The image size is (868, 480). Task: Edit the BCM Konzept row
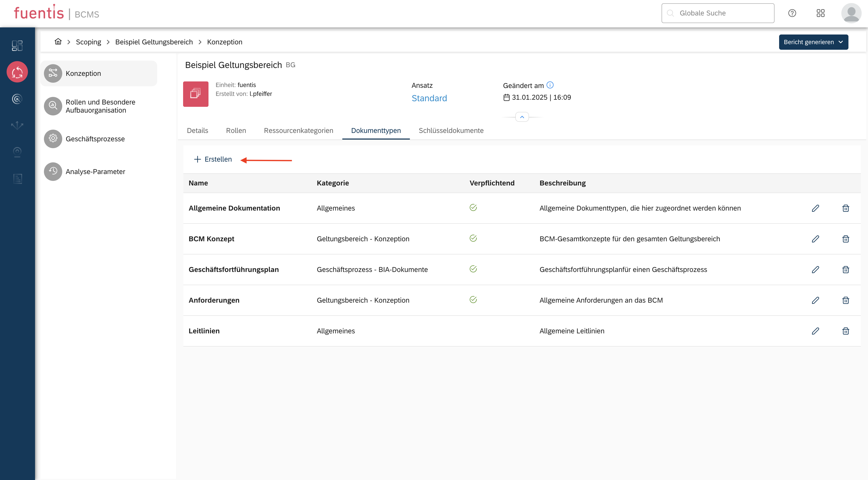click(815, 239)
